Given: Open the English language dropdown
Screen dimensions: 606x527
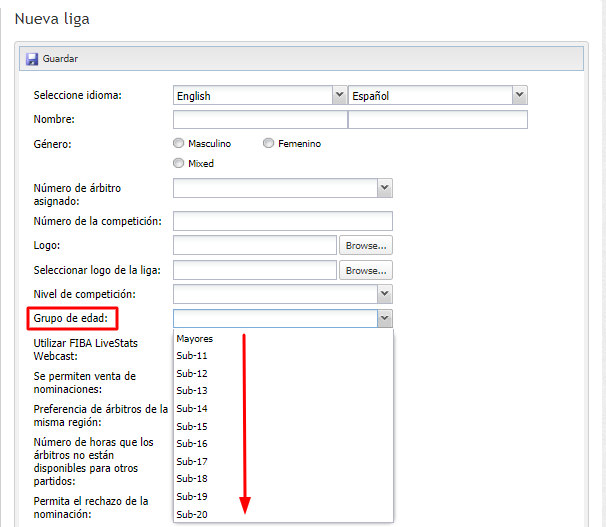Looking at the screenshot, I should 339,95.
